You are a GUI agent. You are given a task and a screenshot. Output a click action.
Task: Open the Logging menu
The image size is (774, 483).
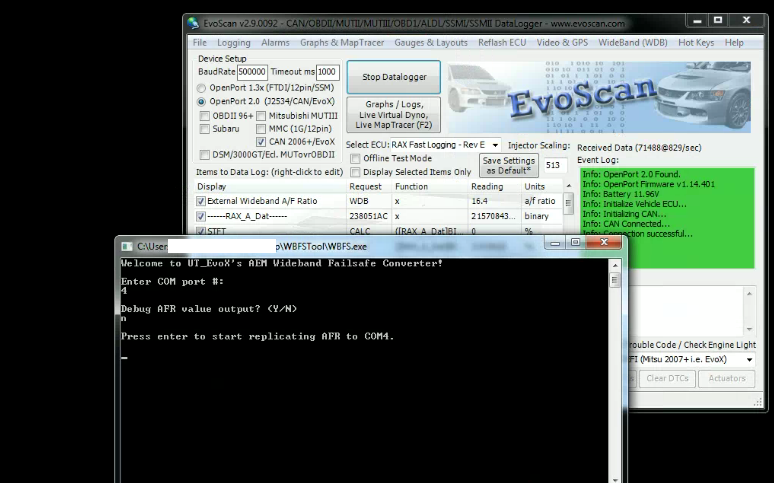pyautogui.click(x=233, y=42)
